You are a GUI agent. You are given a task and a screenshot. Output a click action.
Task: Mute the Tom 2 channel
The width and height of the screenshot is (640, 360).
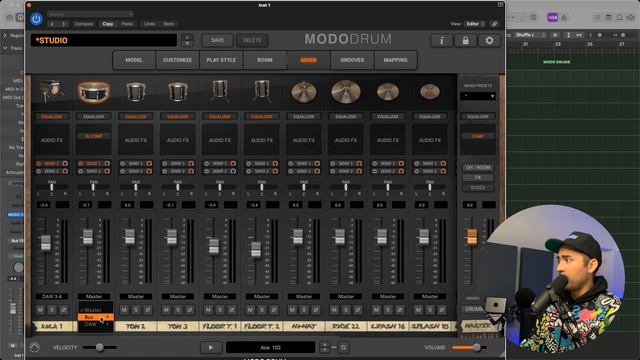(x=124, y=310)
